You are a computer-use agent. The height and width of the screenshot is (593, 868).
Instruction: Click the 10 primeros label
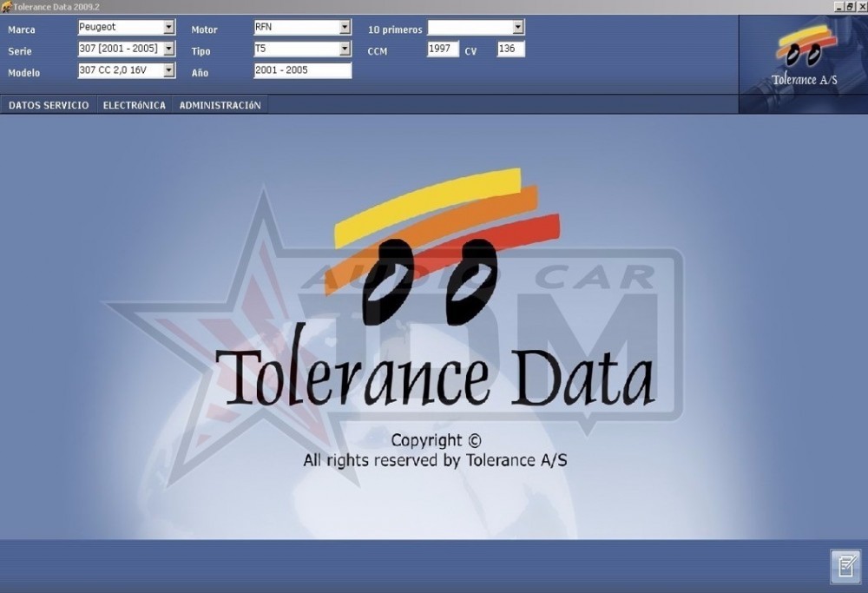pyautogui.click(x=395, y=30)
